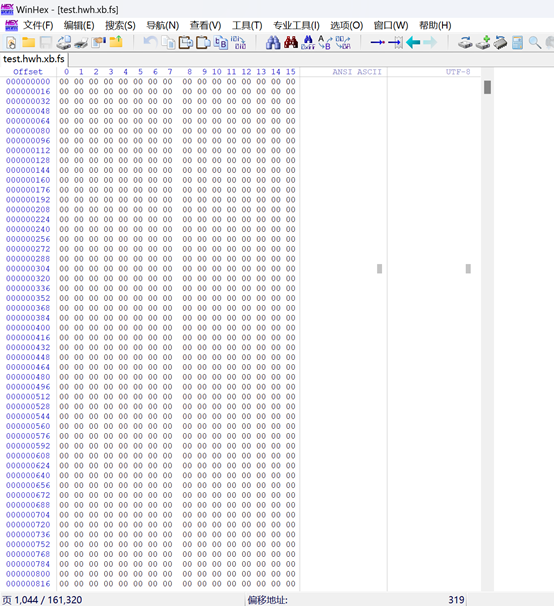Select the first hex byte at offset 000000000
Viewport: 555px width, 607px height.
click(x=64, y=82)
